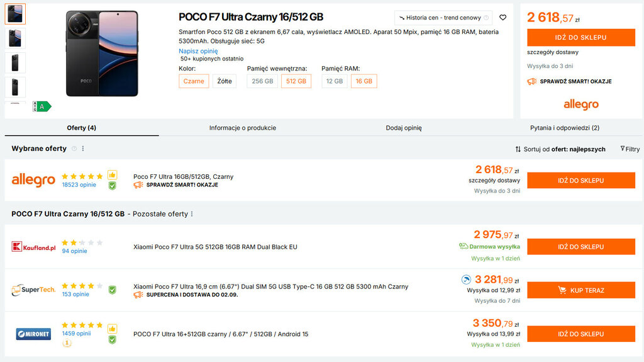644x362 pixels.
Task: Click the megaphone icon in Allegro offer row
Action: coord(138,185)
